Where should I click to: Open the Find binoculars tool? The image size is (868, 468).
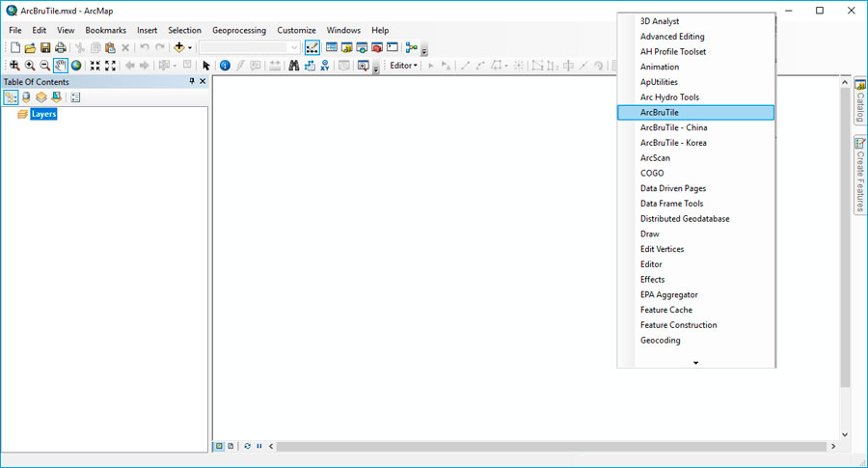tap(294, 66)
